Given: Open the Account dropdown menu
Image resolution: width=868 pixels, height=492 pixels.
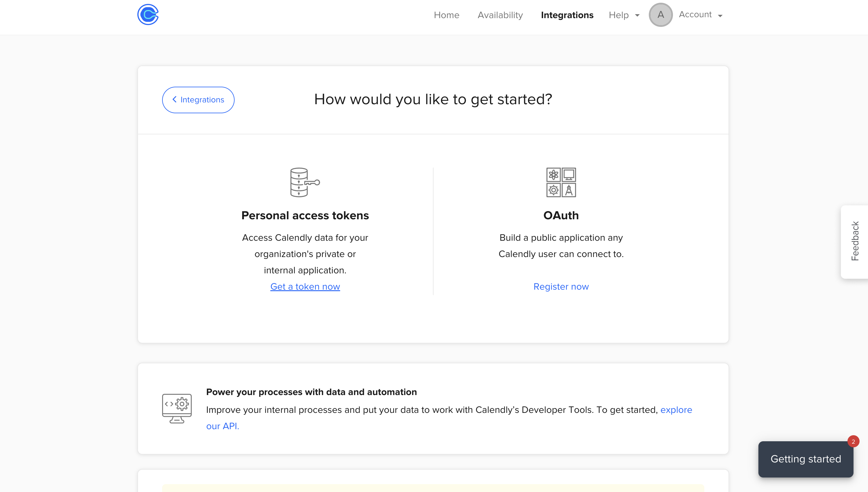Looking at the screenshot, I should tap(700, 15).
